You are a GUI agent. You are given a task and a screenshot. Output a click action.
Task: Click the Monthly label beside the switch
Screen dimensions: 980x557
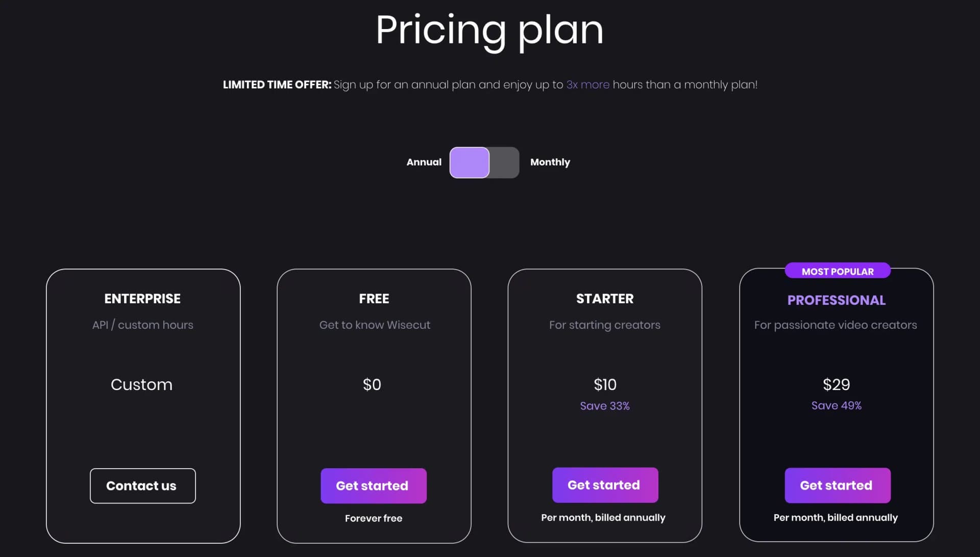(x=550, y=162)
